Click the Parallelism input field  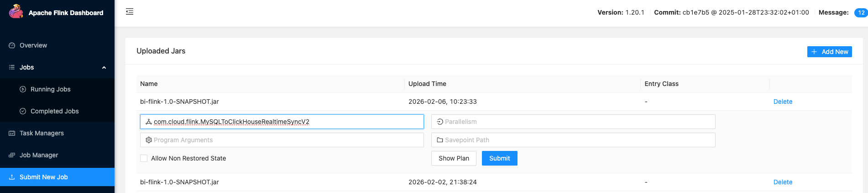coord(573,122)
